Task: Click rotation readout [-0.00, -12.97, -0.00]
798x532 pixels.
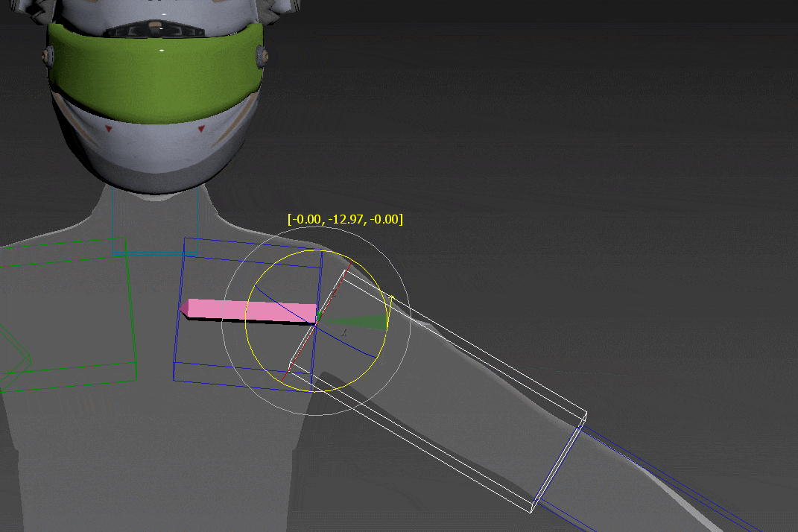Action: pyautogui.click(x=345, y=219)
